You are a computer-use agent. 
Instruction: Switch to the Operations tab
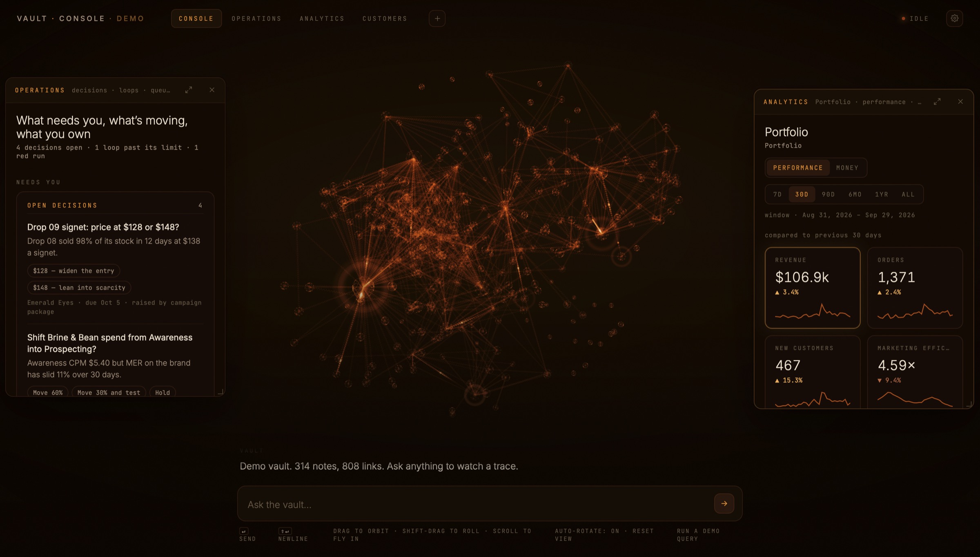click(x=256, y=18)
